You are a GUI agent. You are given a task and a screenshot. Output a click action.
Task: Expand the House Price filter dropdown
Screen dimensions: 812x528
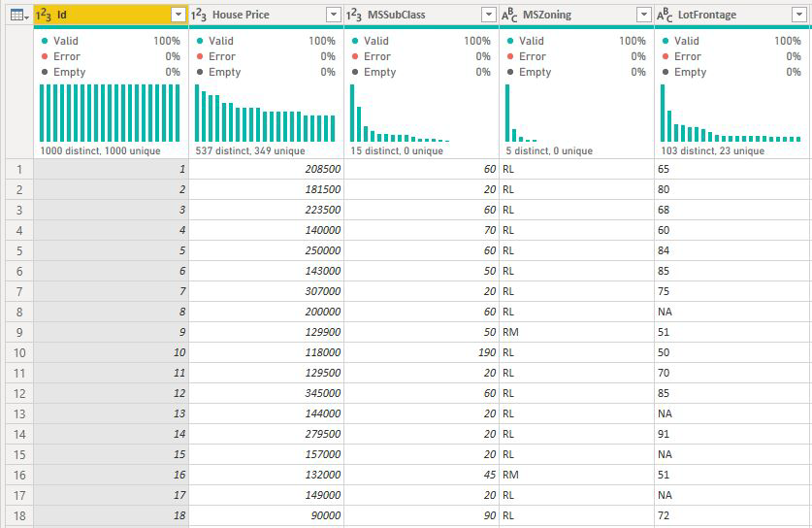click(333, 15)
